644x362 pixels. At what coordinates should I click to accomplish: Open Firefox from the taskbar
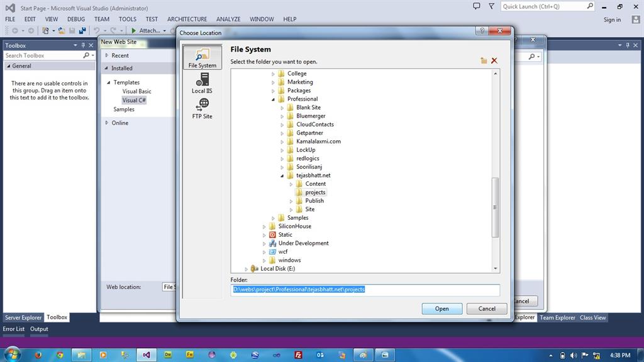(x=38, y=355)
